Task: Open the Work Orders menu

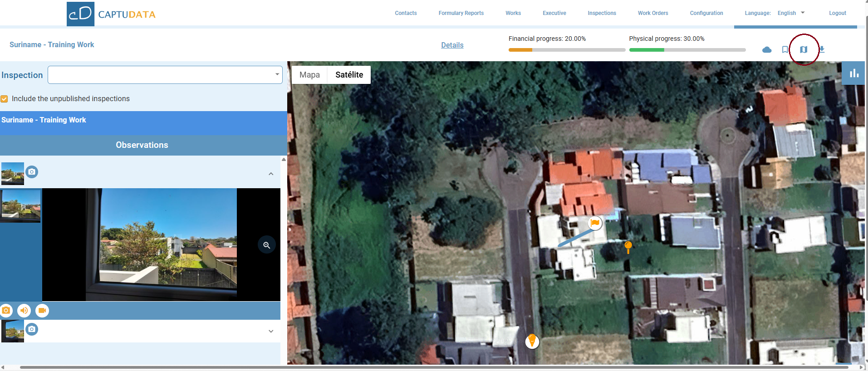Action: click(652, 13)
